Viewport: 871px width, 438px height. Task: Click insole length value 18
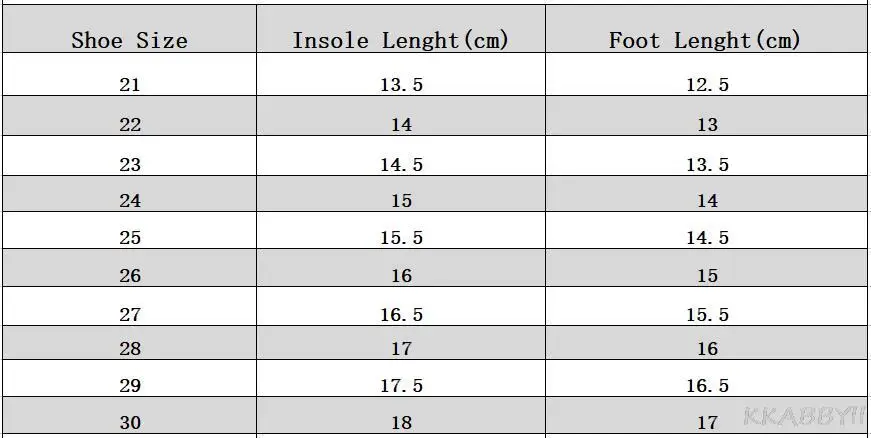[401, 422]
